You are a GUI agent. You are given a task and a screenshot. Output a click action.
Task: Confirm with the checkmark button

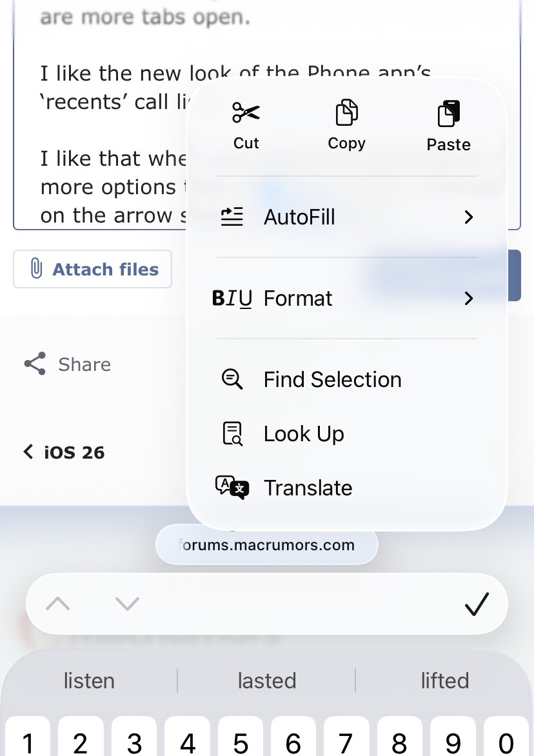pos(477,604)
